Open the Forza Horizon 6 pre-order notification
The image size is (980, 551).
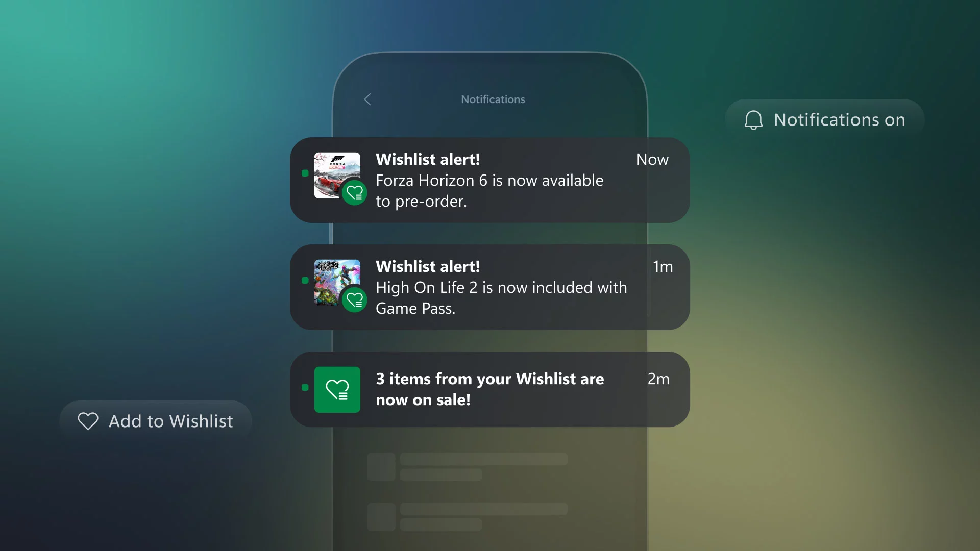490,180
